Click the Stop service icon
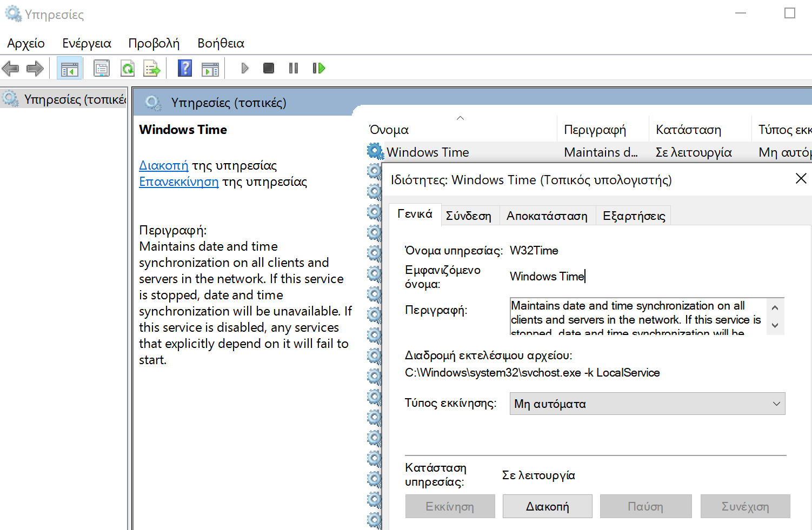This screenshot has width=812, height=530. click(x=269, y=68)
